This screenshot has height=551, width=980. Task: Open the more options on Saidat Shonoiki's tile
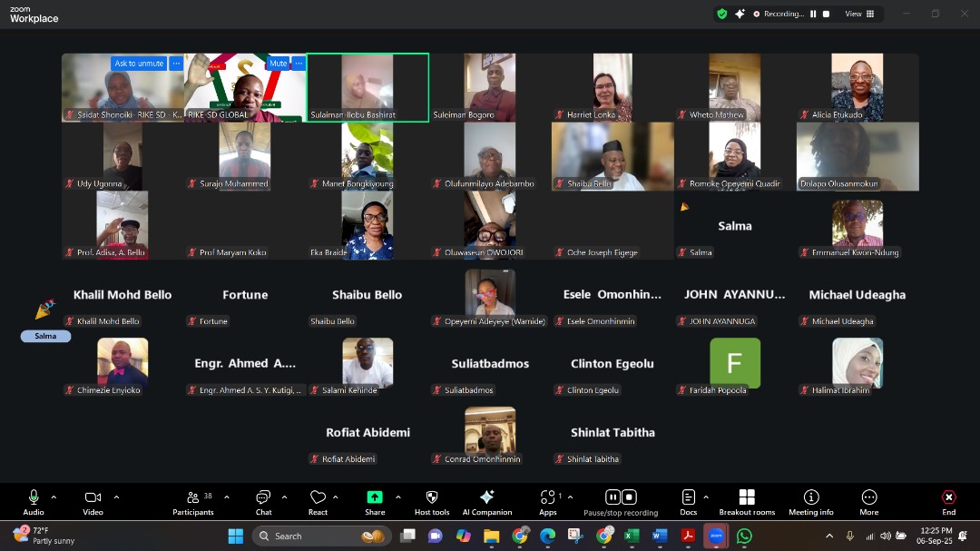(176, 64)
